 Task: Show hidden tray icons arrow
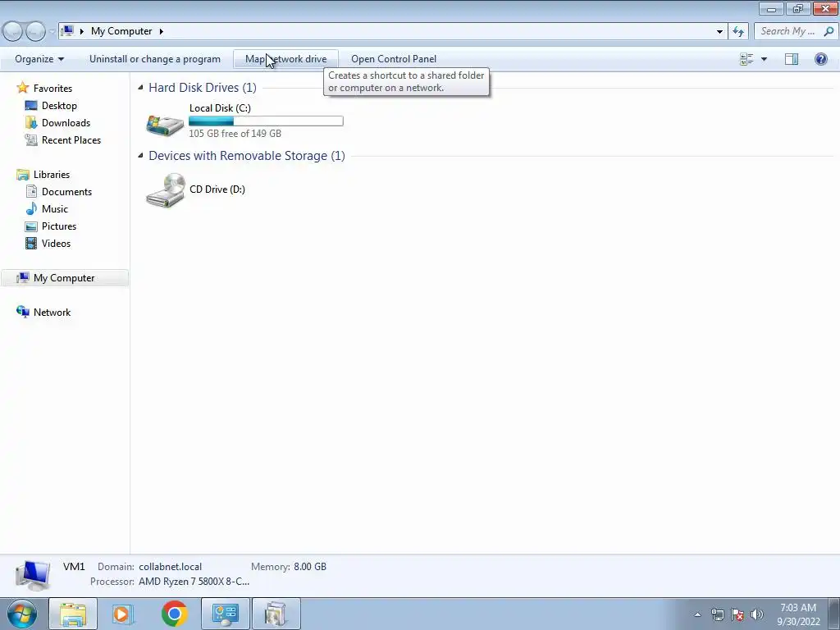click(x=697, y=614)
